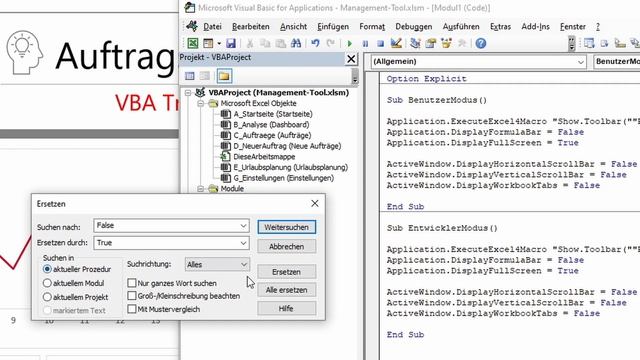
Task: Open Find with the binoculars icon
Action: pyautogui.click(x=296, y=43)
